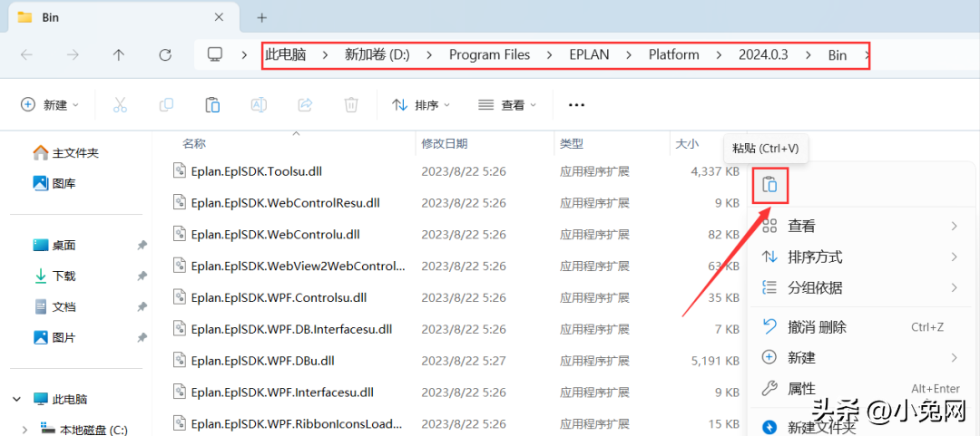The width and height of the screenshot is (980, 436).
Task: Select 属性 in the context menu
Action: (801, 388)
